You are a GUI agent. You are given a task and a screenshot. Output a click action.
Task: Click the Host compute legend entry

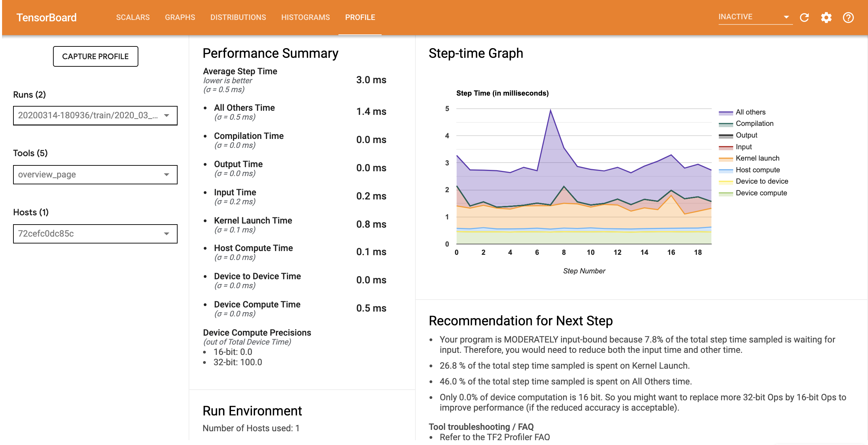(x=758, y=170)
